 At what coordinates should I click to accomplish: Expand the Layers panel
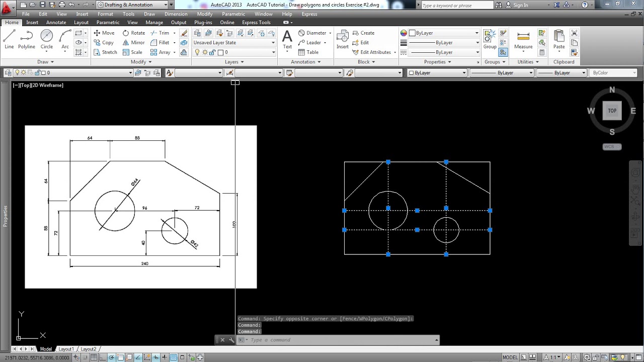[234, 62]
